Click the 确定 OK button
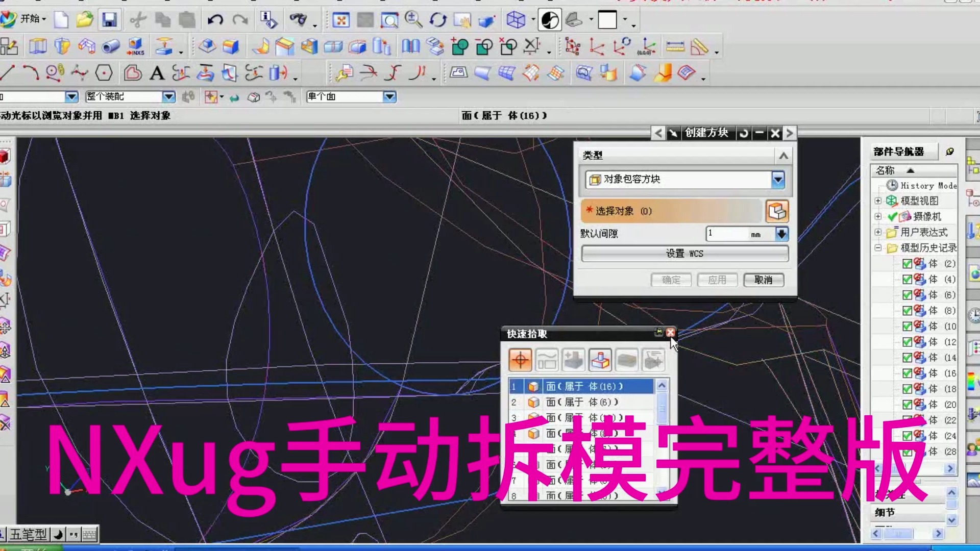Image resolution: width=980 pixels, height=551 pixels. tap(671, 280)
